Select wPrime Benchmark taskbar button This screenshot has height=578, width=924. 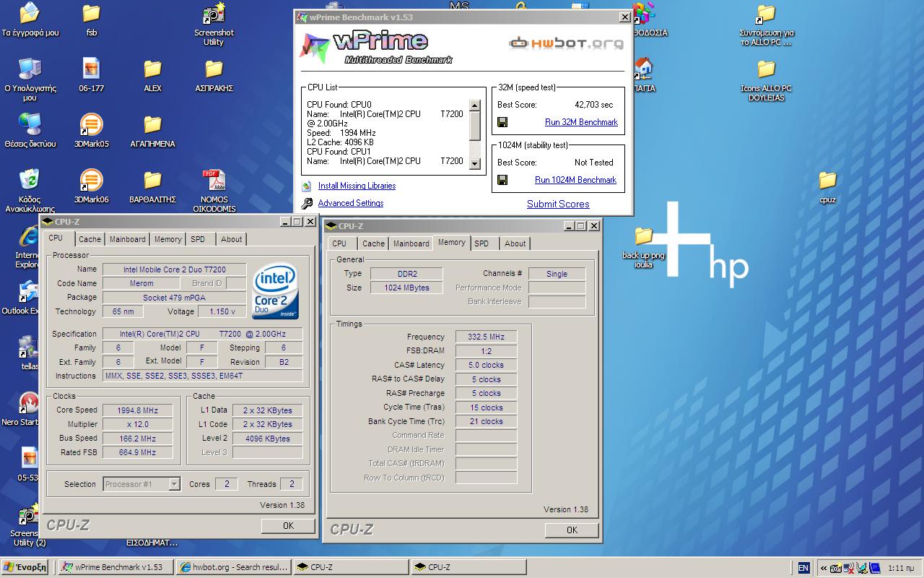115,567
